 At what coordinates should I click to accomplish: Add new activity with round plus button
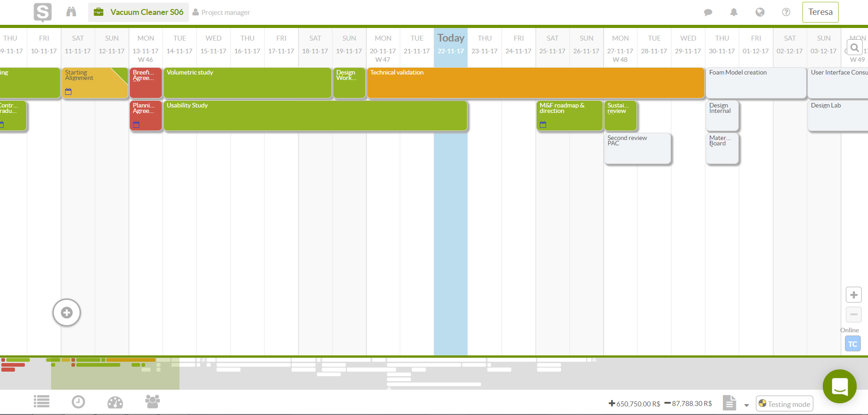tap(66, 312)
